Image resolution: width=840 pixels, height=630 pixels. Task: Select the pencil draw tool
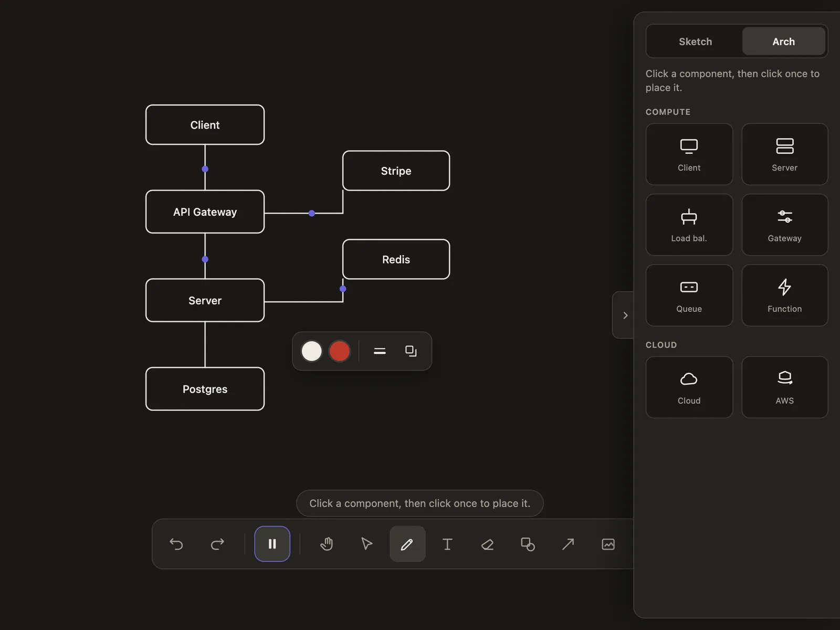(407, 544)
